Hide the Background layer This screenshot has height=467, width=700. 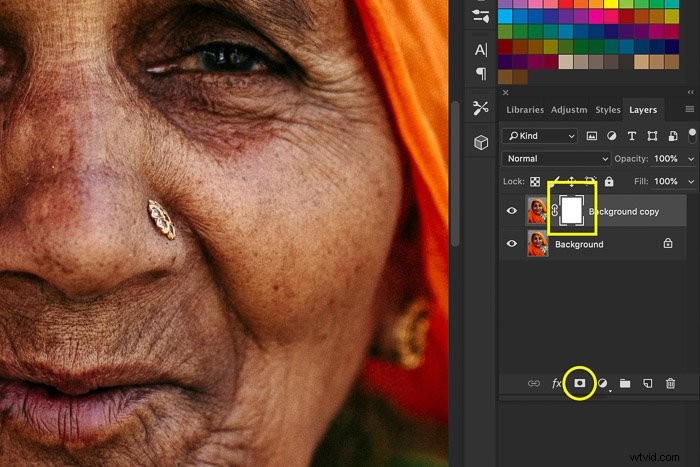point(512,244)
